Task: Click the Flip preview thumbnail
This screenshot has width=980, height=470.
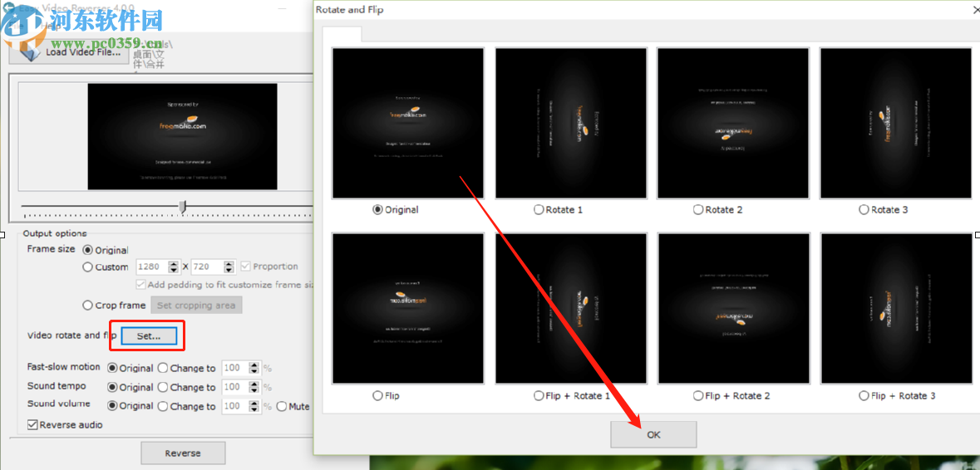Action: tap(408, 308)
